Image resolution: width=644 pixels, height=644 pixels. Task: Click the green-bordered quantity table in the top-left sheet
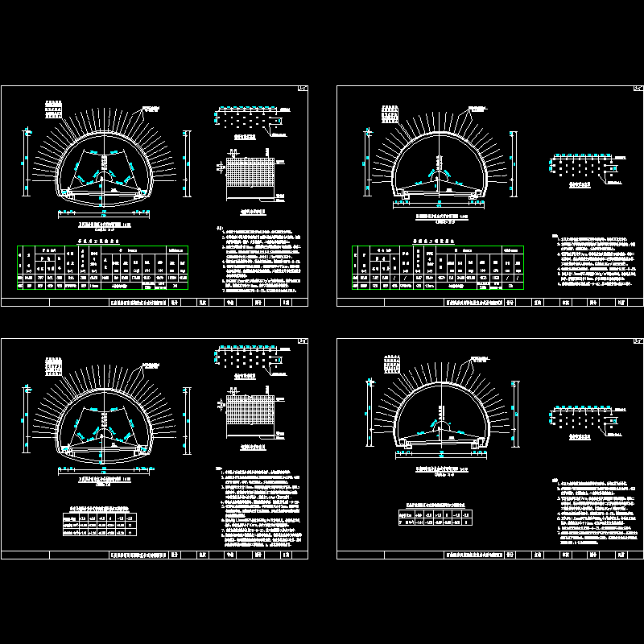click(x=103, y=267)
